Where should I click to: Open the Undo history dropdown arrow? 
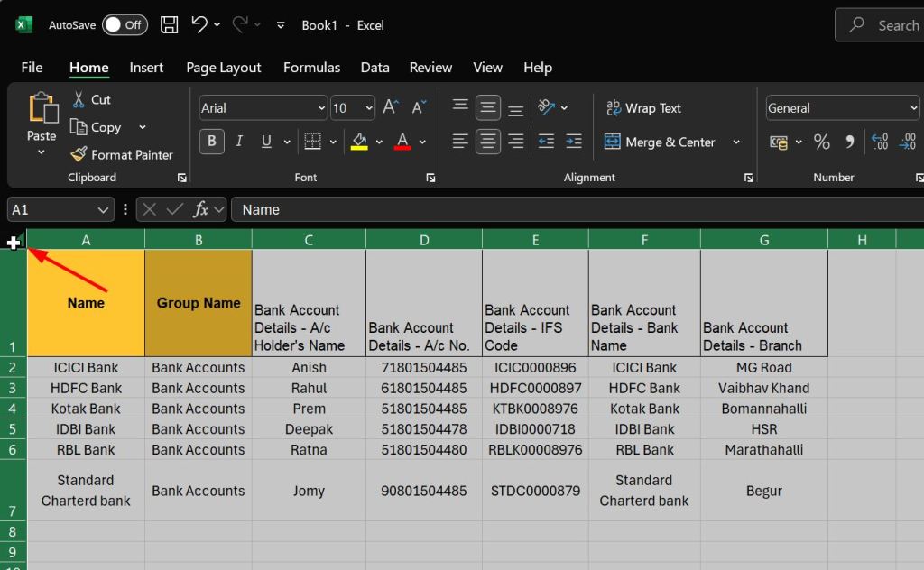coord(217,24)
